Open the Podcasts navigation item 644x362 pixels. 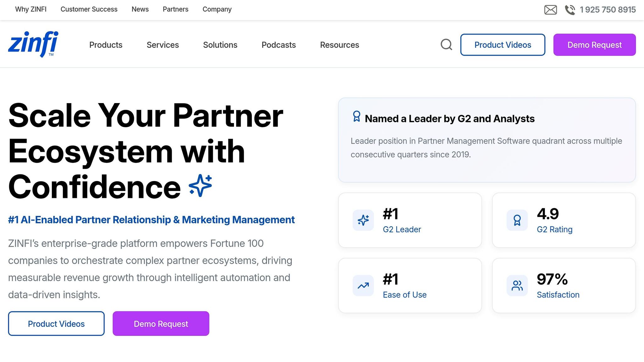point(279,45)
